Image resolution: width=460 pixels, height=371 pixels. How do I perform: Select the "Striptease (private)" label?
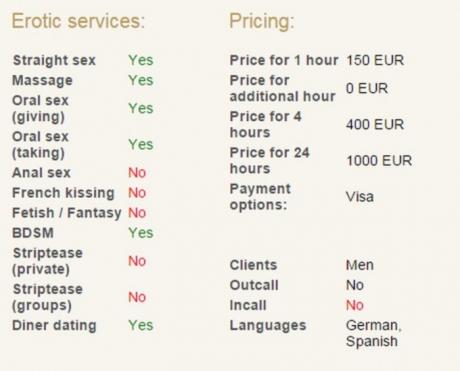coord(47,261)
